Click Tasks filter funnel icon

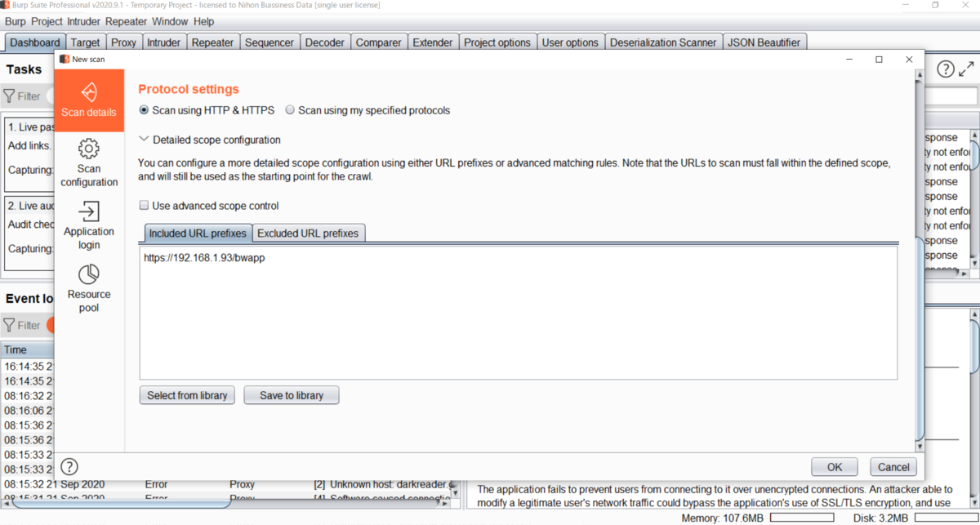(10, 96)
